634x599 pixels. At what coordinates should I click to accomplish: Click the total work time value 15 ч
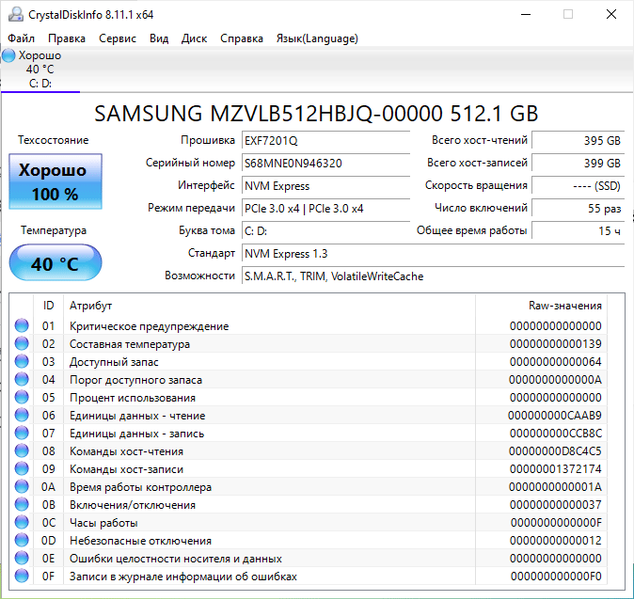578,231
